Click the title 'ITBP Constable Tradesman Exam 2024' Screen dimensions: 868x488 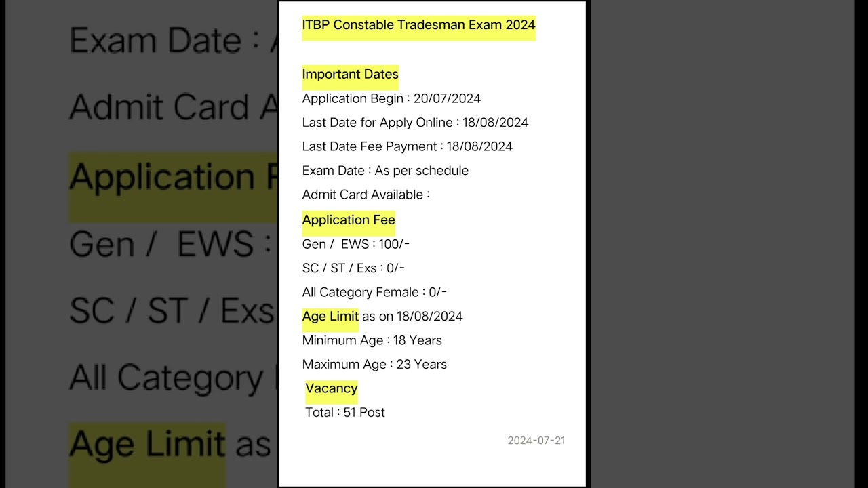pos(418,25)
